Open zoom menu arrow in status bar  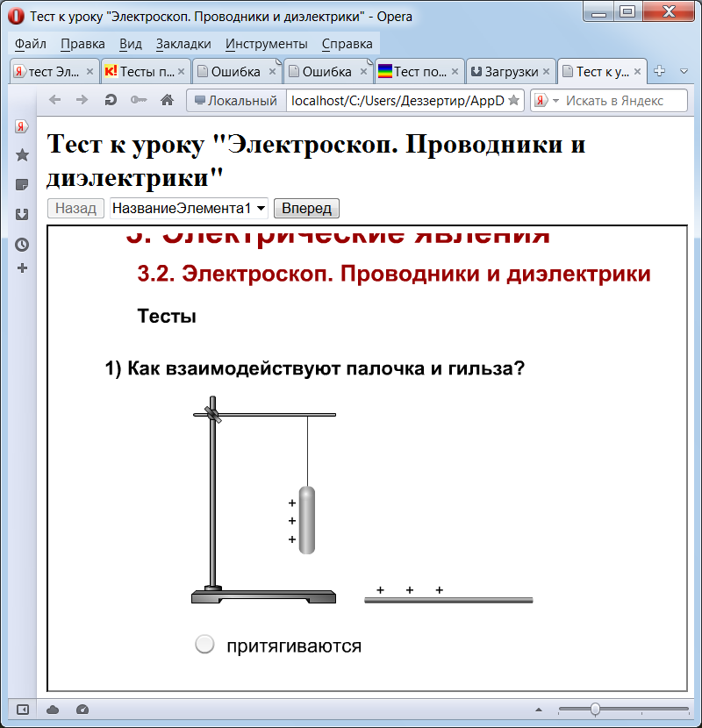[x=539, y=710]
